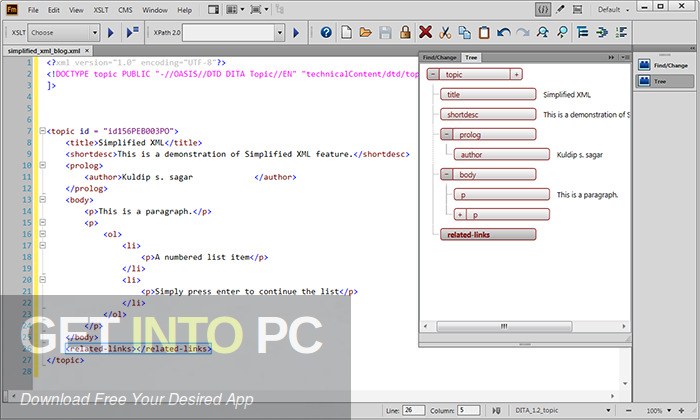Viewport: 700px width, 420px height.
Task: Collapse the topic node in the tree
Action: coord(433,75)
